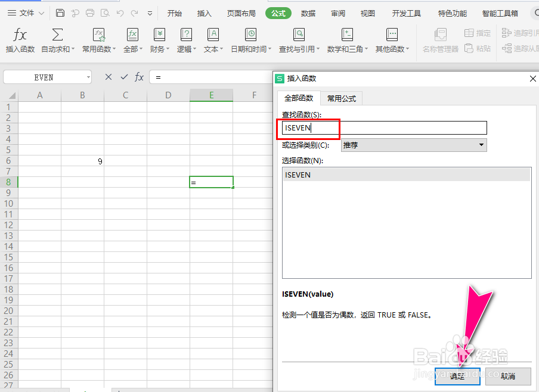This screenshot has width=539, height=392.
Task: Expand the Name Box dropdown arrow
Action: pyautogui.click(x=88, y=77)
